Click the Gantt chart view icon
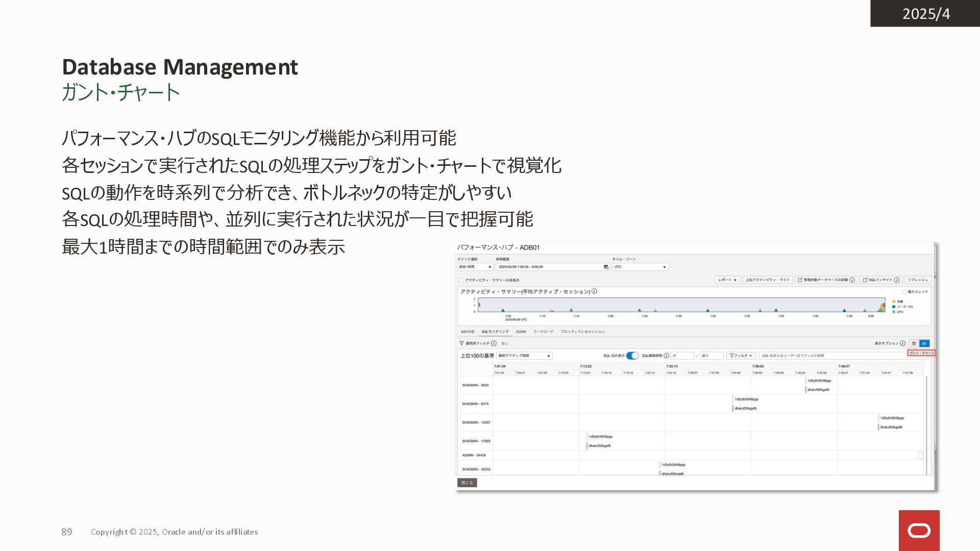Screen dimensions: 980x551 pyautogui.click(x=924, y=343)
